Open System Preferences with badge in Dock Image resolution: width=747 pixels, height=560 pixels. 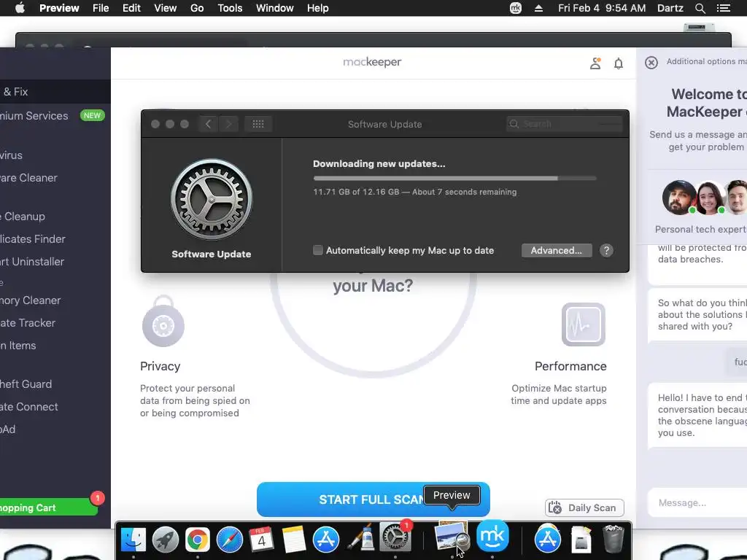pos(395,538)
